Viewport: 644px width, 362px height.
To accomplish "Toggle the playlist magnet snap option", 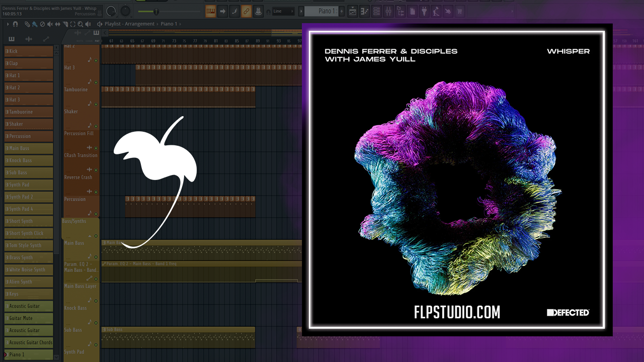I will (15, 24).
